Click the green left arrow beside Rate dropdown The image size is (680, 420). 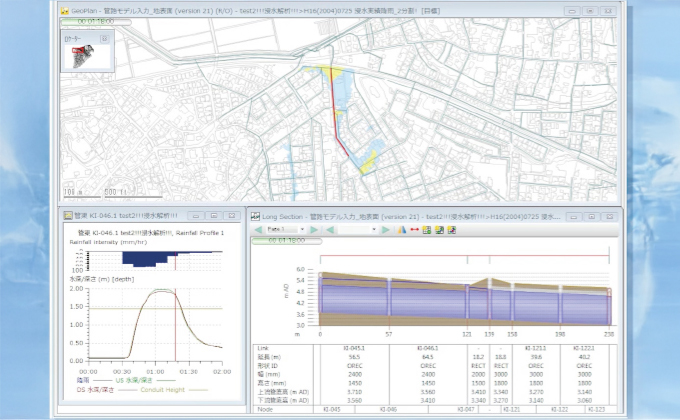pyautogui.click(x=257, y=229)
